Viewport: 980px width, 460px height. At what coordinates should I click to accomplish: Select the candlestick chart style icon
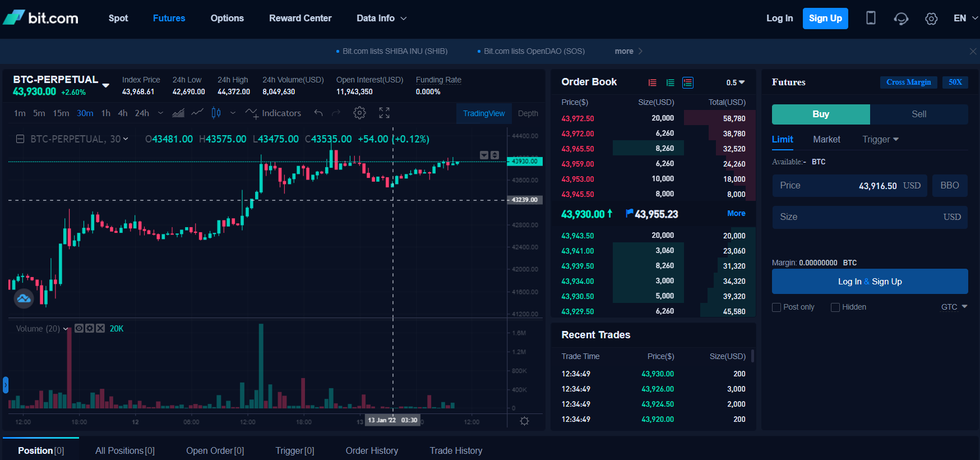point(216,113)
